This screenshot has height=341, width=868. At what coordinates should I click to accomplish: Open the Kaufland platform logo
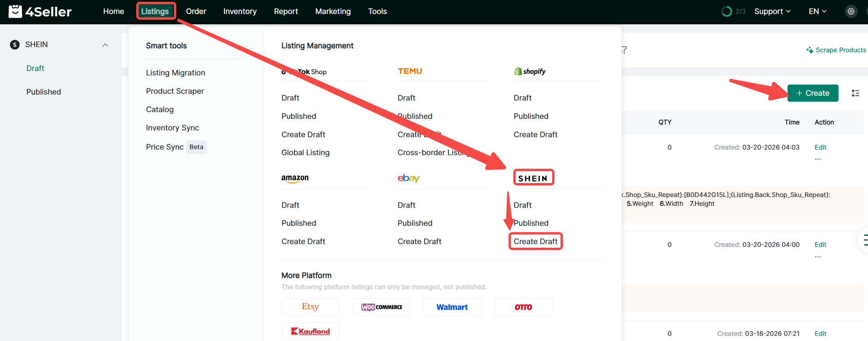[310, 331]
